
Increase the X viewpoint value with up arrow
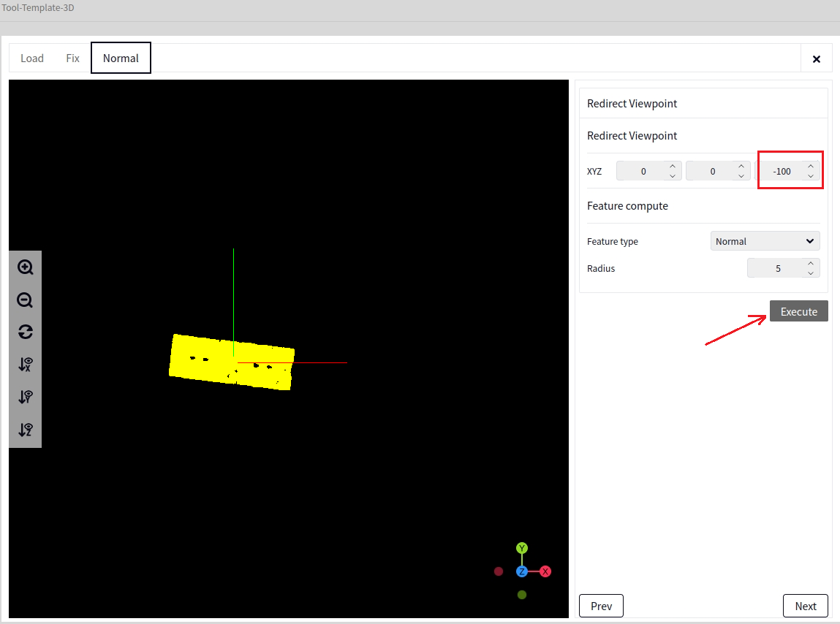point(673,166)
